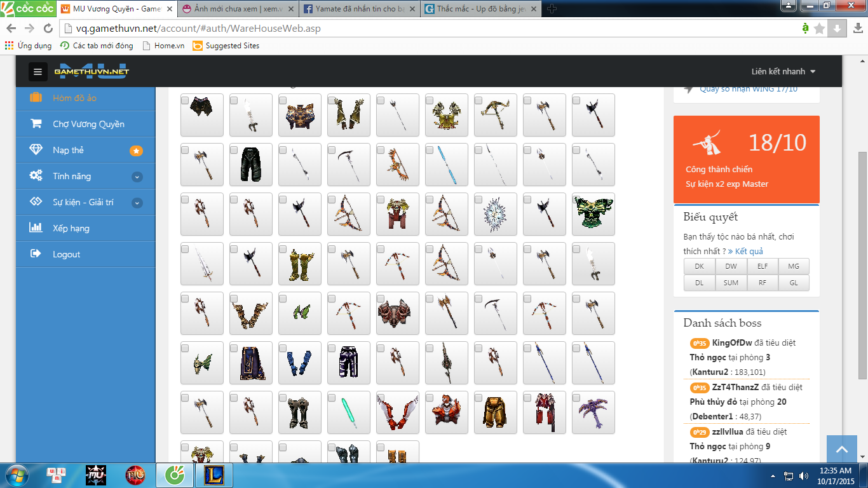
Task: Click the briefcase icon for Hòm đồ ảo
Action: click(36, 98)
